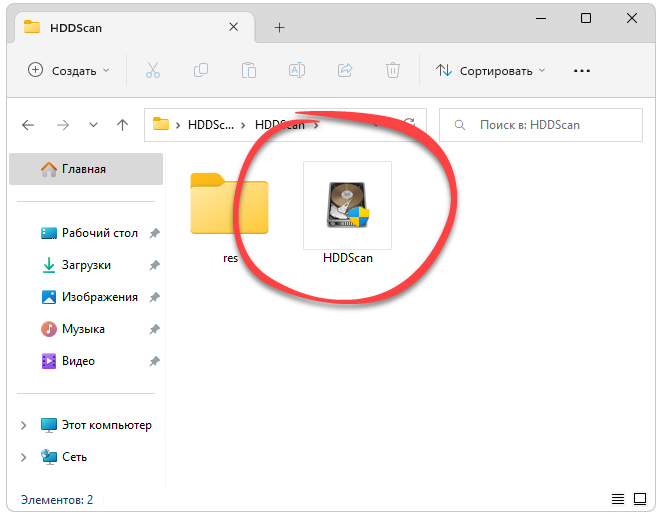Viewport: 660px width, 515px height.
Task: Open recent locations chevron dropdown
Action: click(93, 125)
